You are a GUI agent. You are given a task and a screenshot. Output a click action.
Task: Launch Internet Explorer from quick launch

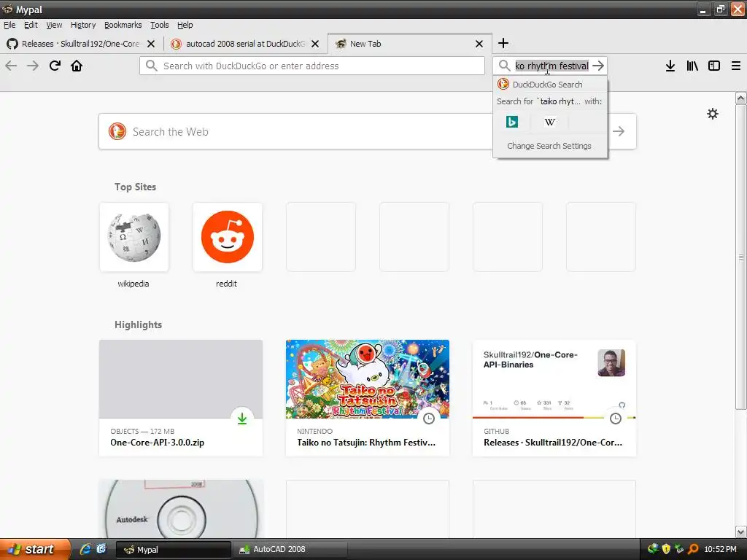point(85,549)
